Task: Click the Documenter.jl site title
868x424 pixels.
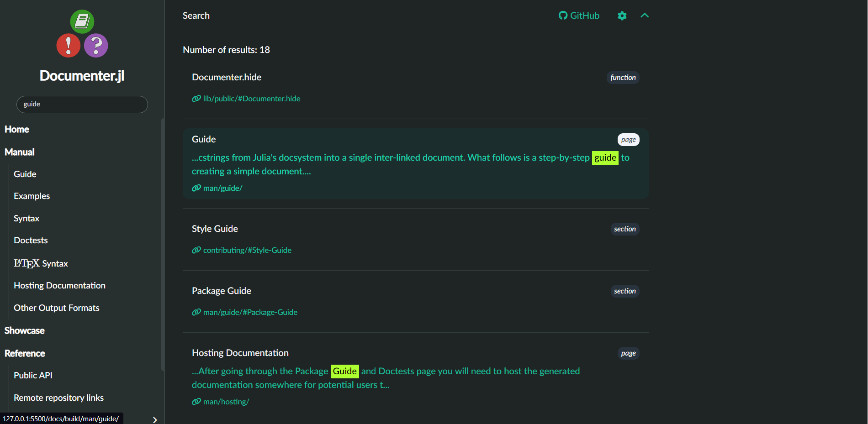Action: [82, 76]
